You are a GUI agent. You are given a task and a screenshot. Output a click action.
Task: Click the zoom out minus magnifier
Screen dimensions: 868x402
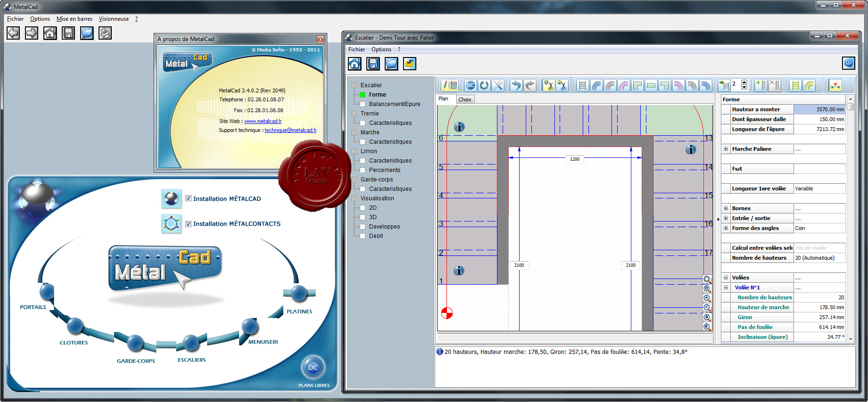click(707, 308)
